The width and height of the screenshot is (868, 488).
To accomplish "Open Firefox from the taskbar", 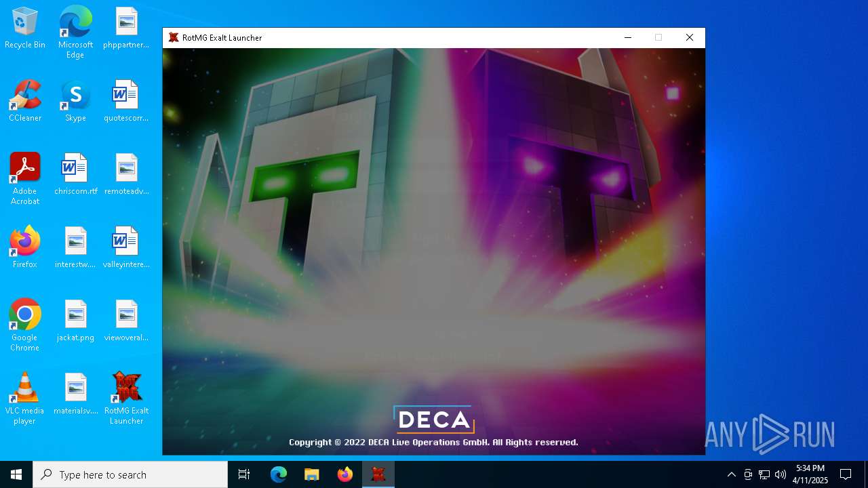I will (x=345, y=474).
